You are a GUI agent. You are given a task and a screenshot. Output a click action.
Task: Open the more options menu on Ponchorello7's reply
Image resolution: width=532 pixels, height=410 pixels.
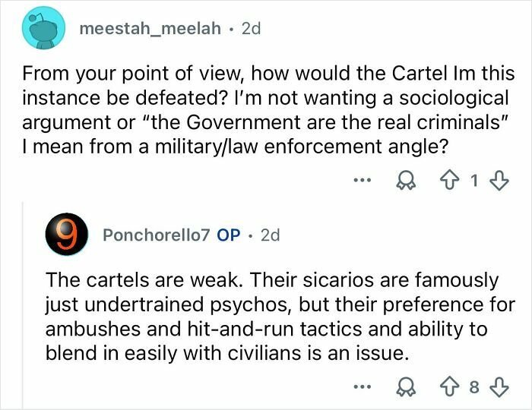click(360, 387)
